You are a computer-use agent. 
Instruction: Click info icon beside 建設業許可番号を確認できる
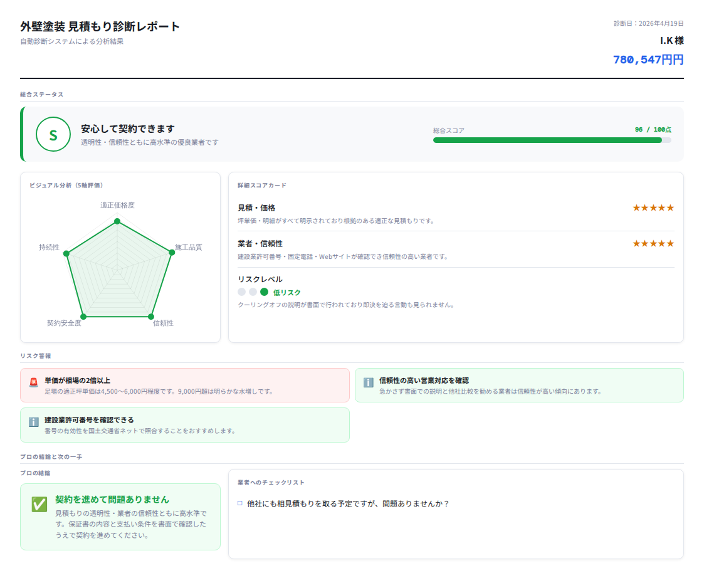(34, 422)
